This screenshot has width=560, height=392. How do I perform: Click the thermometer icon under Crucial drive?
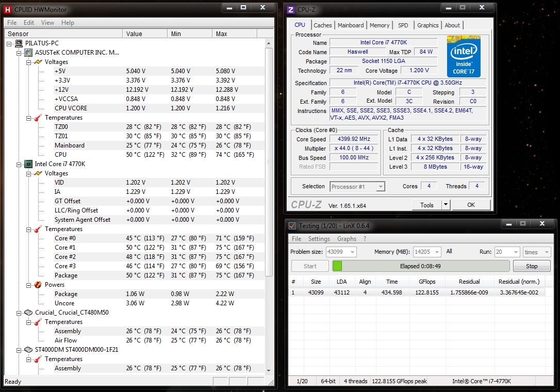click(38, 322)
